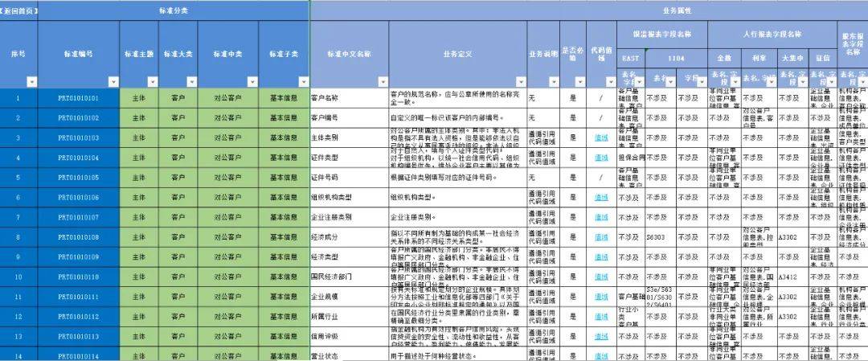This screenshot has height=361, width=868.
Task: Select the A3412 cell in 国民经济部门 row
Action: point(793,277)
